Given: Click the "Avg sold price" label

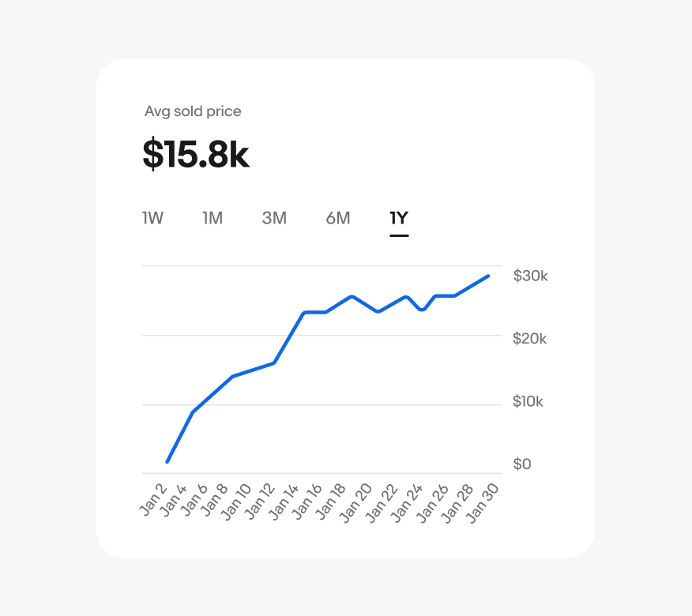Looking at the screenshot, I should [x=193, y=111].
